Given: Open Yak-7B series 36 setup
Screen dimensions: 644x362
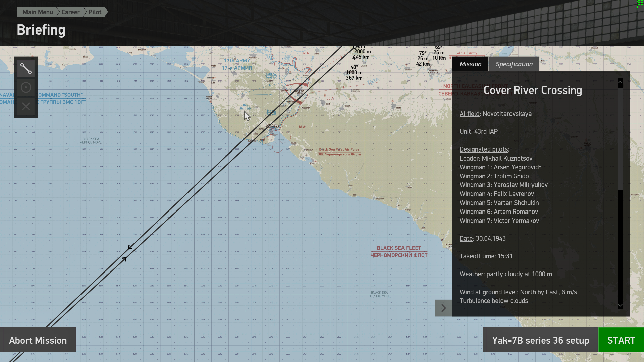Looking at the screenshot, I should tap(540, 340).
